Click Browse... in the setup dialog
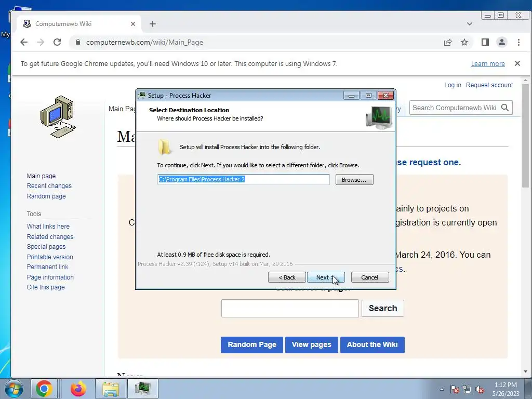This screenshot has width=532, height=399. pos(354,179)
